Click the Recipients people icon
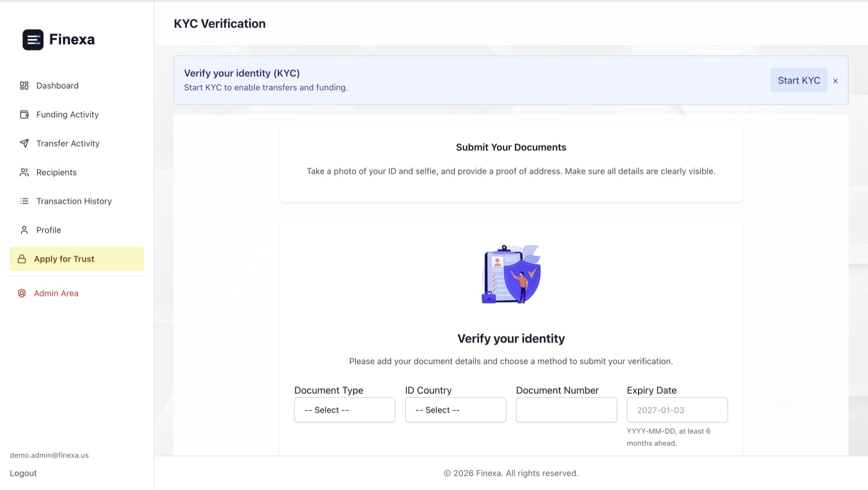The height and width of the screenshot is (490, 868). coord(24,172)
